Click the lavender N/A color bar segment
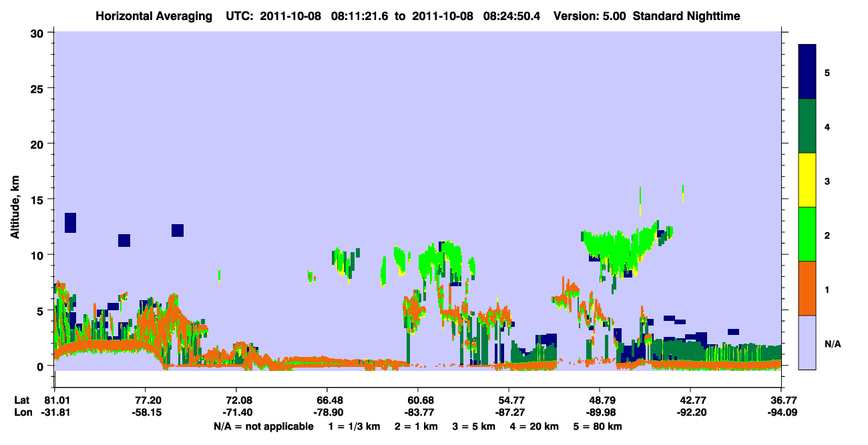The height and width of the screenshot is (445, 868). (807, 342)
